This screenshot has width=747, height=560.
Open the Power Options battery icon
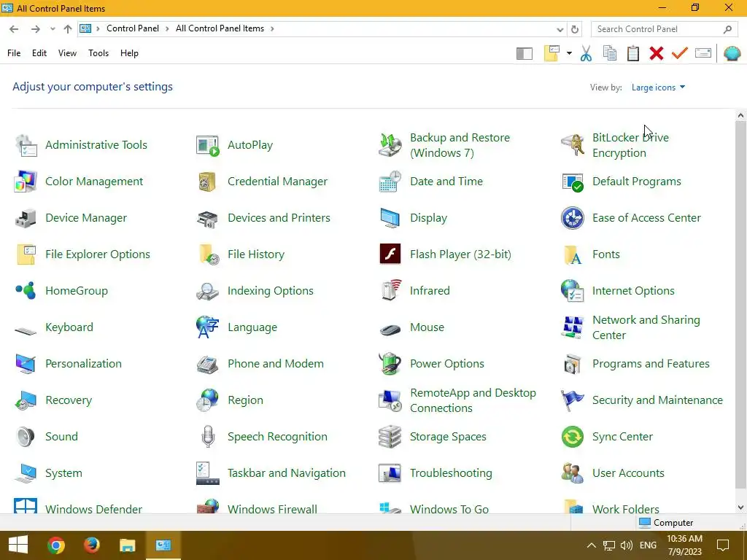click(x=390, y=364)
